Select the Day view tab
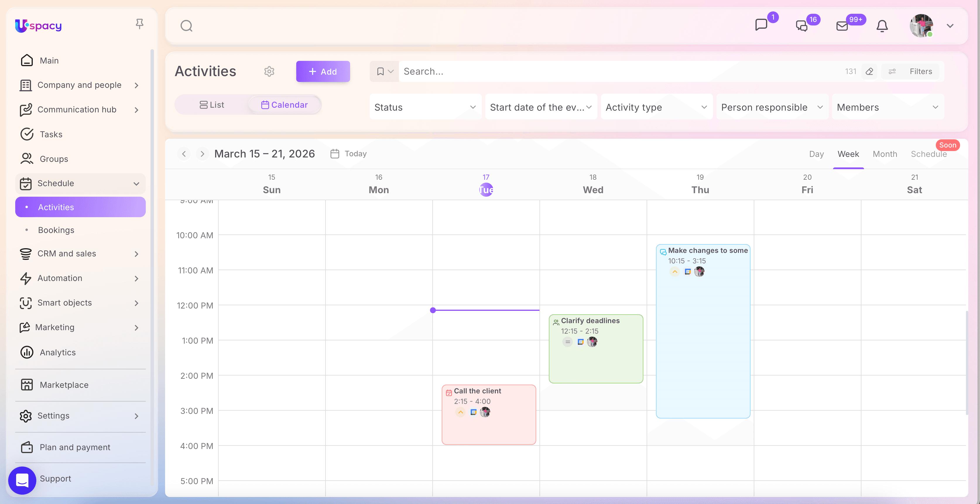The image size is (980, 504). tap(816, 154)
